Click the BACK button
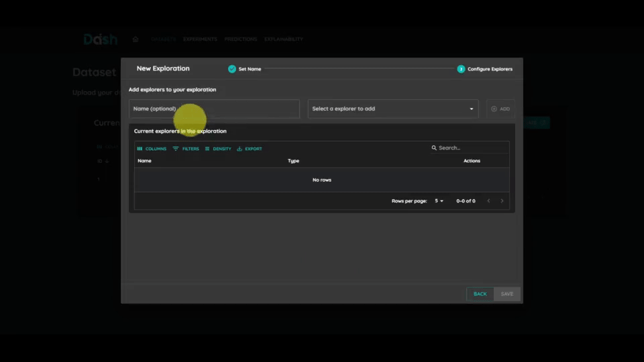Image resolution: width=644 pixels, height=362 pixels. tap(480, 294)
